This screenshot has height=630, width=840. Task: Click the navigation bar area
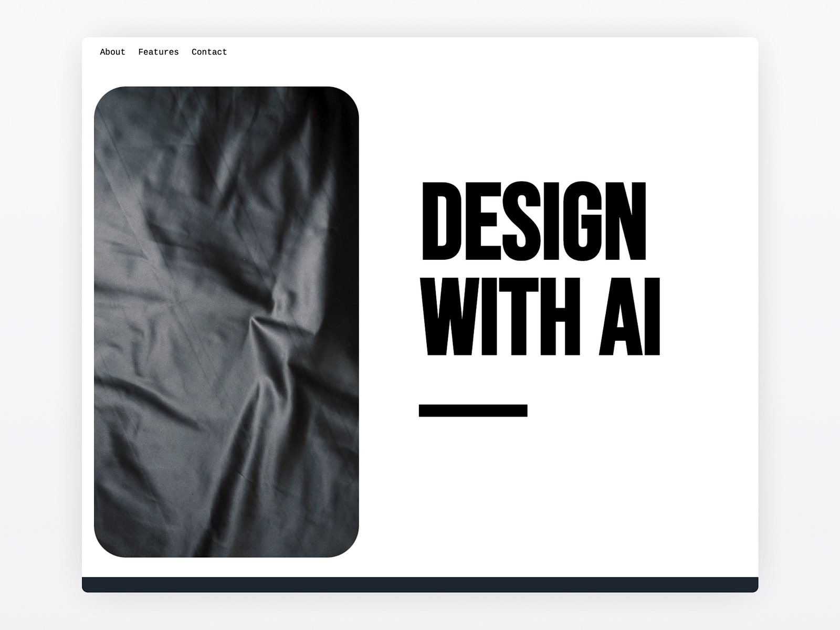click(x=367, y=52)
